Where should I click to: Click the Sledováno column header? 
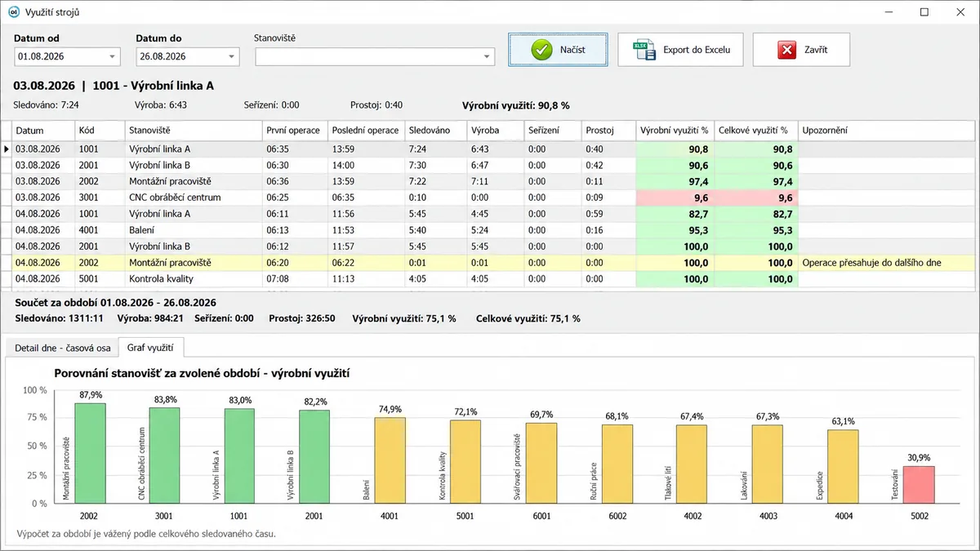[x=434, y=131]
